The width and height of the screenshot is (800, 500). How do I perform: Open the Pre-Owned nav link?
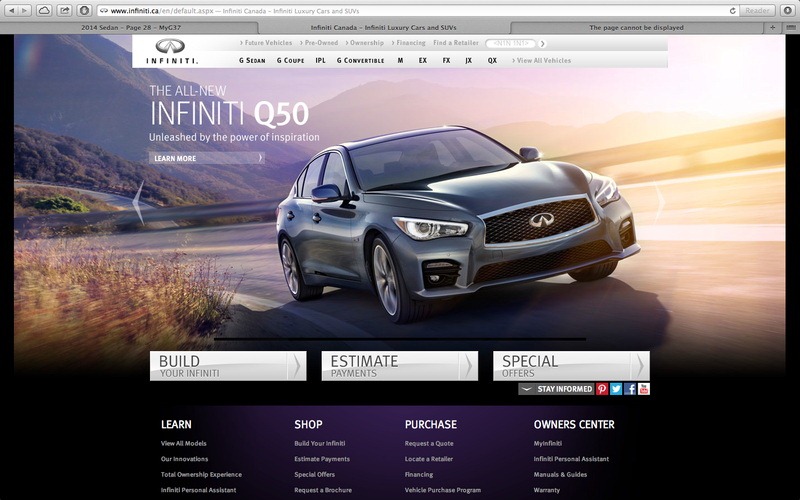pos(319,43)
